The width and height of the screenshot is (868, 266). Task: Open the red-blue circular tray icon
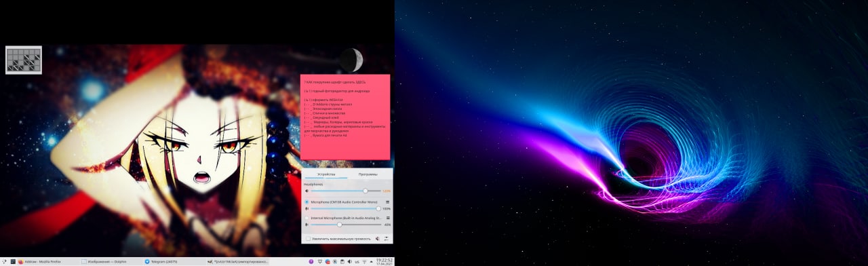coord(328,261)
